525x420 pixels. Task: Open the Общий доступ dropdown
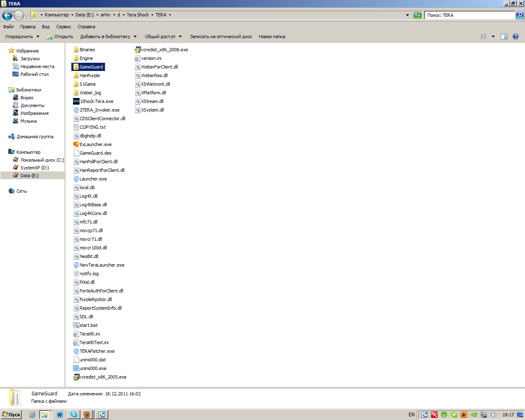pyautogui.click(x=163, y=37)
